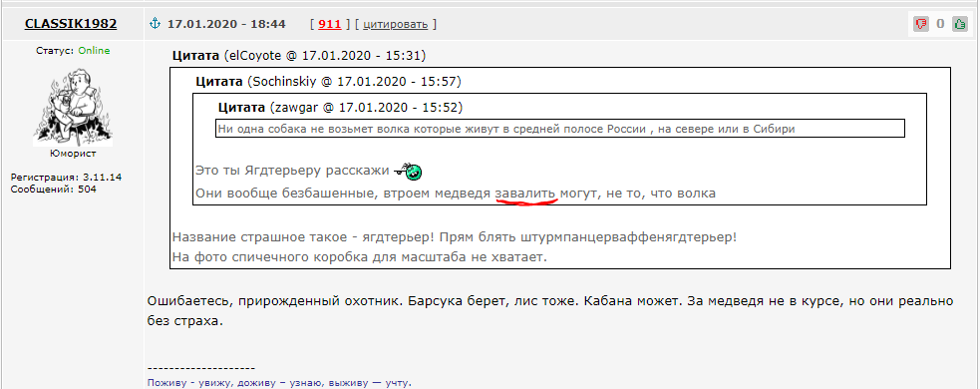Click quote header from Sochinskiy
980x389 pixels.
coord(328,82)
